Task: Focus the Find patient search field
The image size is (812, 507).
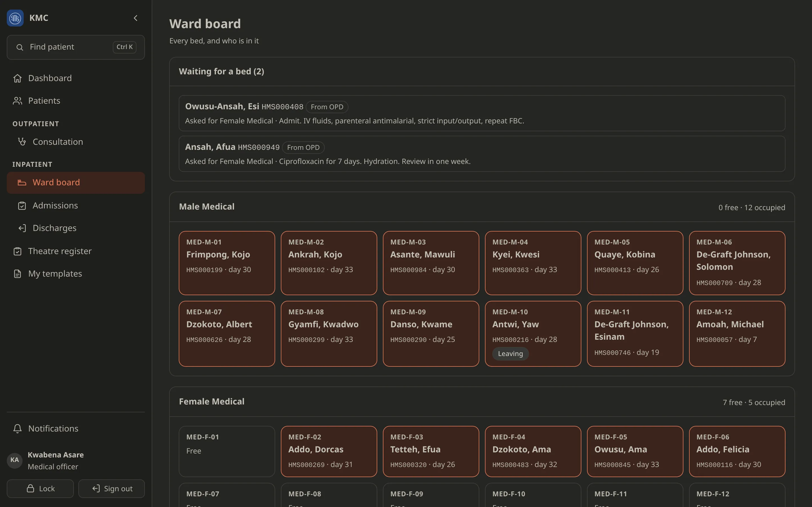Action: [76, 47]
